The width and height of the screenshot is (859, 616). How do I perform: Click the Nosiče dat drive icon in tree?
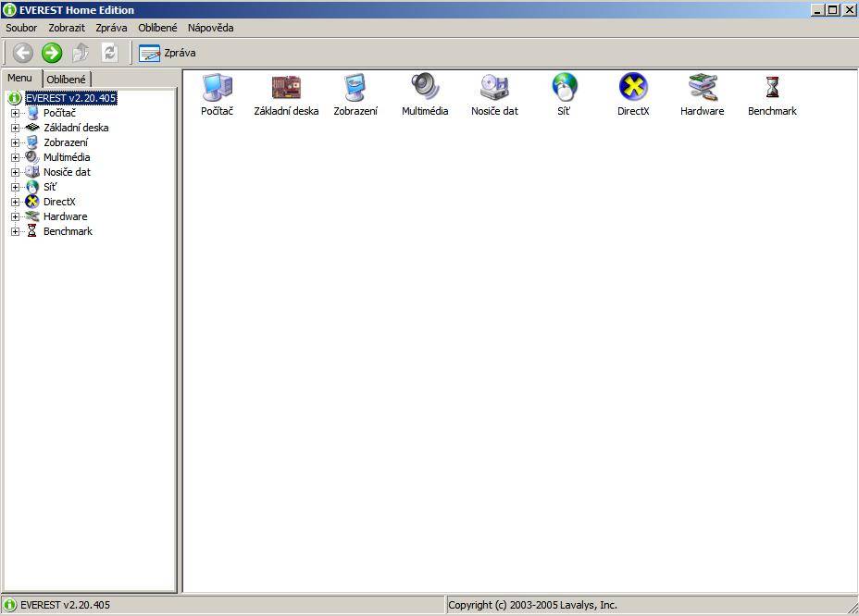click(x=32, y=172)
